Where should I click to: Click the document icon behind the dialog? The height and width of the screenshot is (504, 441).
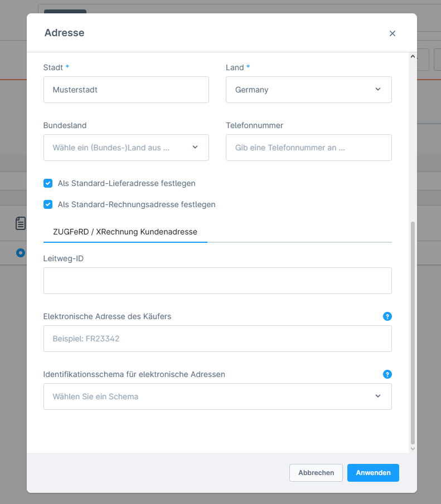[21, 224]
